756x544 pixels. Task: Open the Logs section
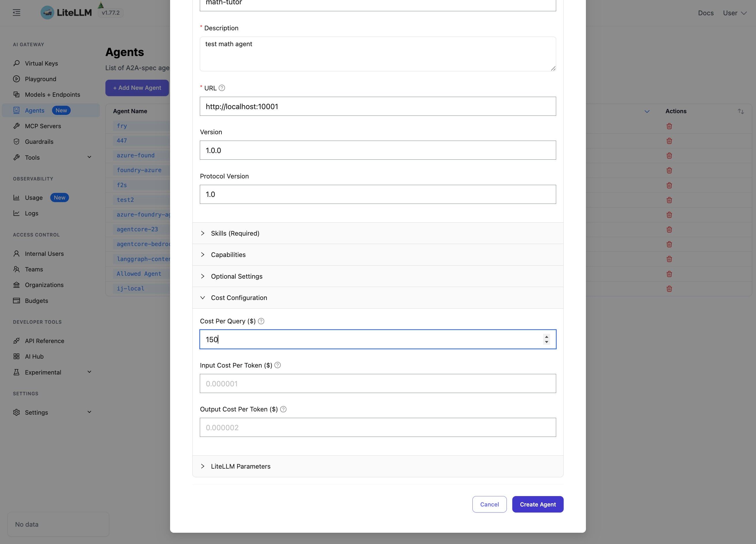click(31, 213)
